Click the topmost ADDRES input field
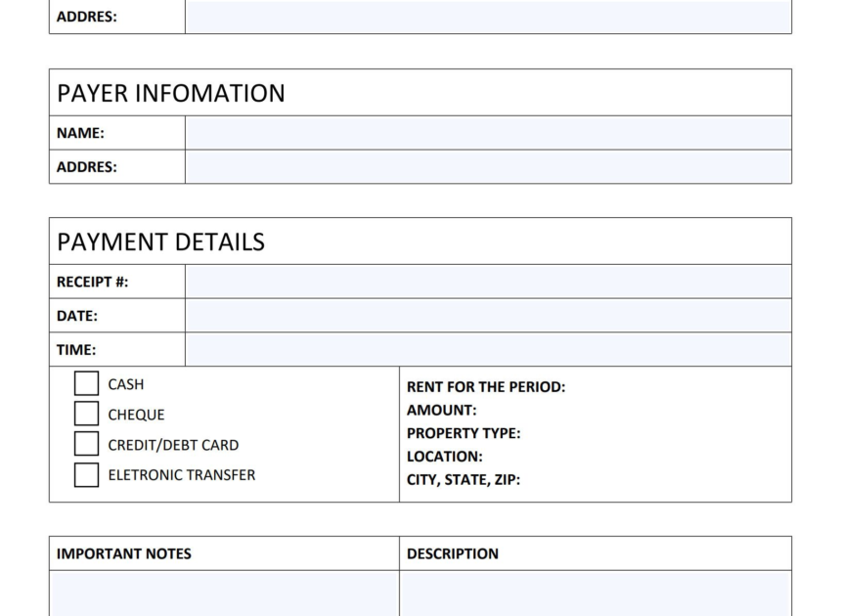 coord(489,14)
